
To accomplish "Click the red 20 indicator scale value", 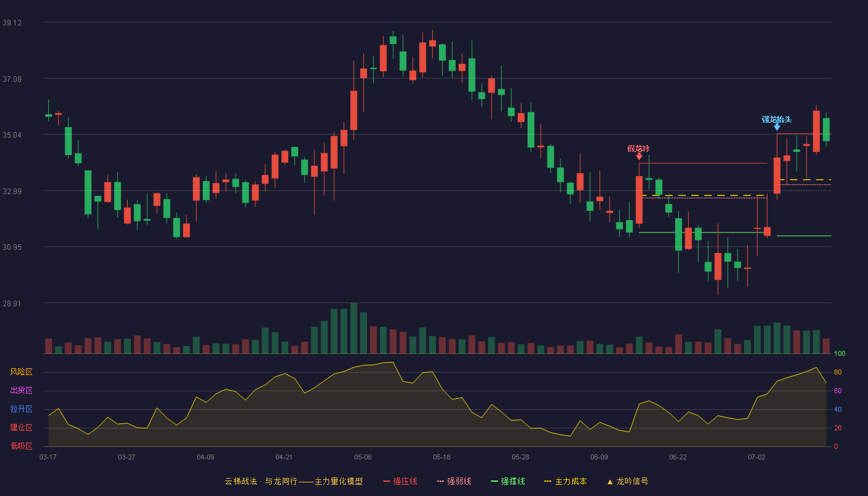I will tap(838, 428).
